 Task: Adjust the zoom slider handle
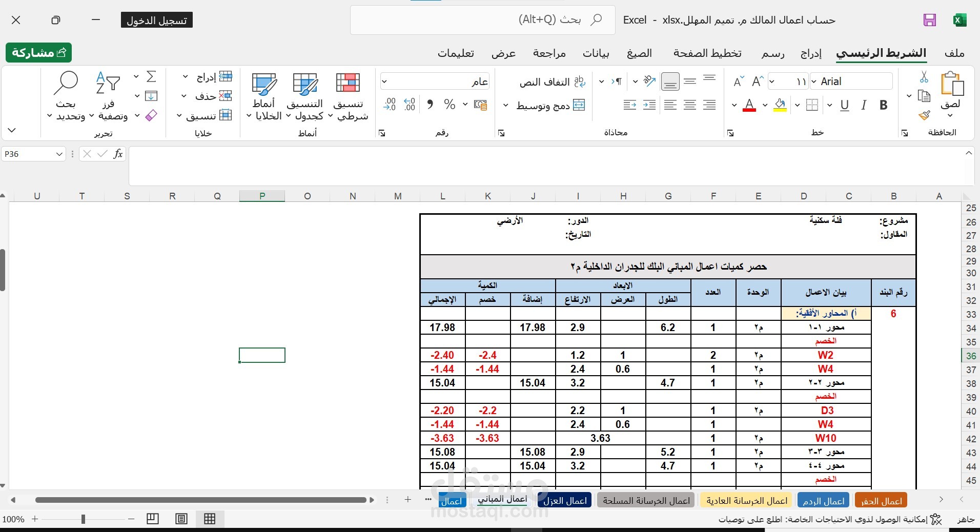tap(83, 519)
